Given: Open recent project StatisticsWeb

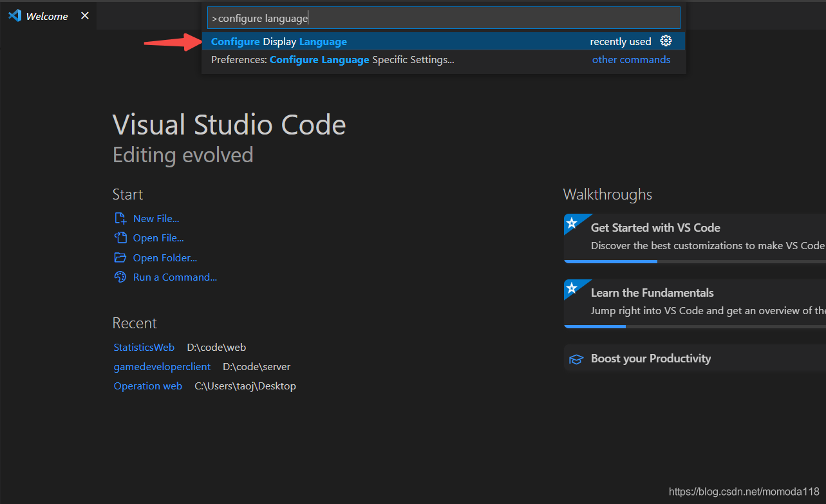Looking at the screenshot, I should (144, 348).
